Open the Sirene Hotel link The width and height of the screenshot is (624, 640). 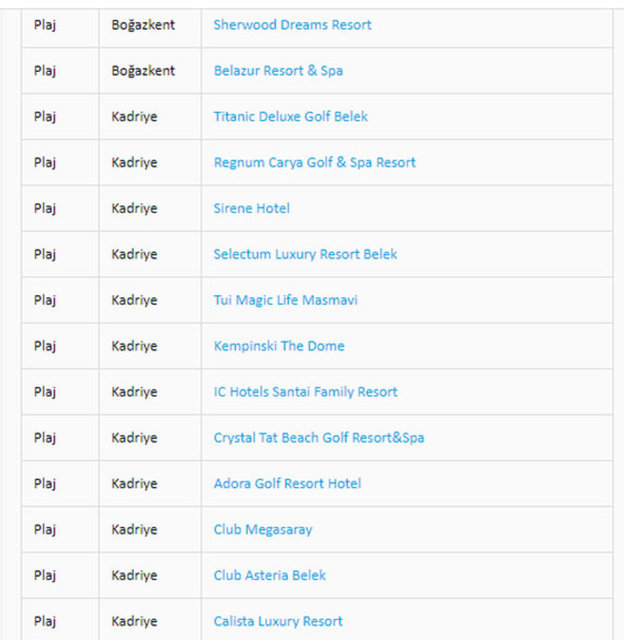[x=251, y=209]
